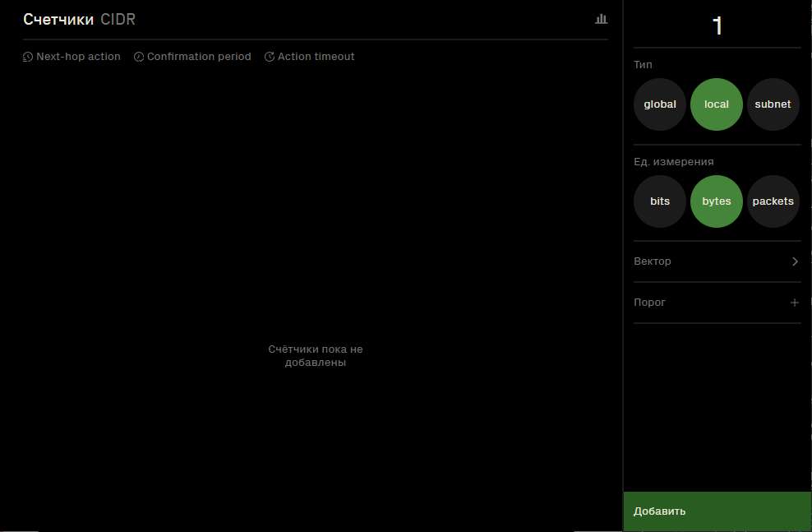Click the Confirmation period clock icon
The height and width of the screenshot is (532, 812).
coord(139,57)
